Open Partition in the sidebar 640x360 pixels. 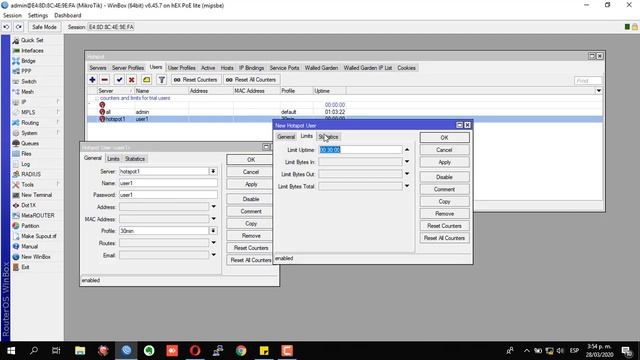pos(30,226)
